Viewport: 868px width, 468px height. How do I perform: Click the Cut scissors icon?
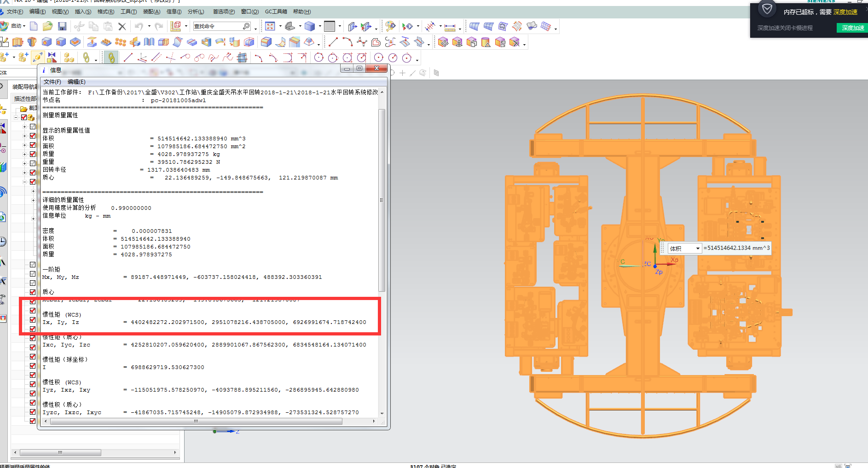(79, 26)
